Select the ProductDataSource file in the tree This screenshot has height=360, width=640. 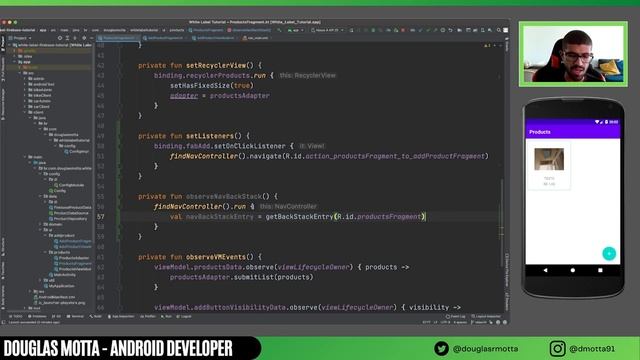(69, 213)
